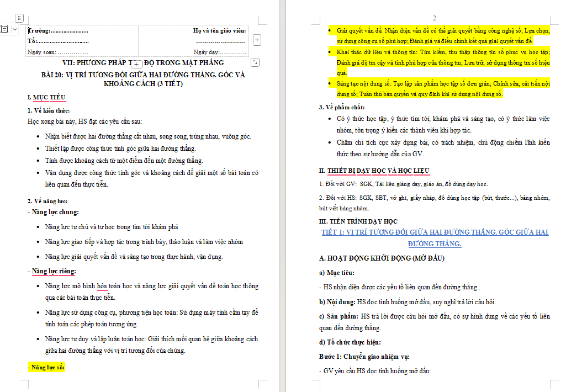Click the II. THIẾT BỊ DẠY HỌC VÀ HỌC LIỆU heading
This screenshot has height=392, width=566.
[374, 171]
